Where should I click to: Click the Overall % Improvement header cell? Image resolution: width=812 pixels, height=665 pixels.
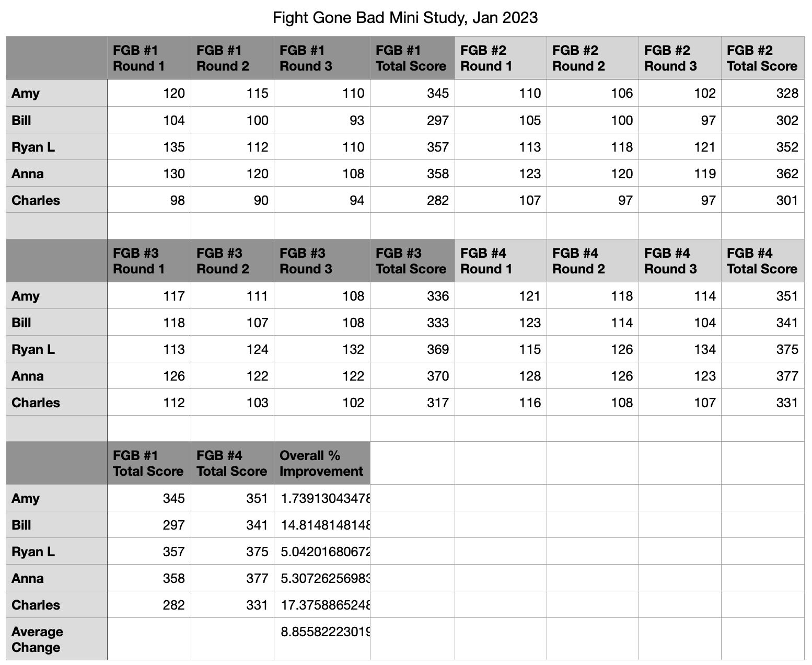(321, 463)
